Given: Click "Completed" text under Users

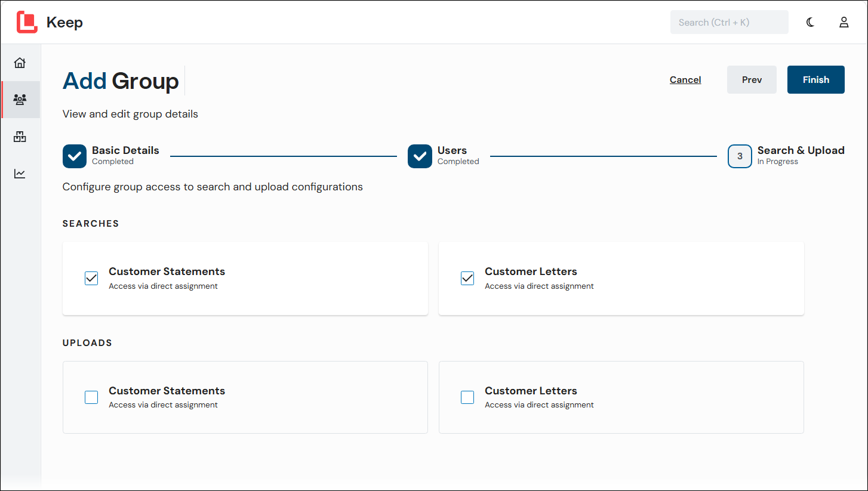Looking at the screenshot, I should click(458, 162).
